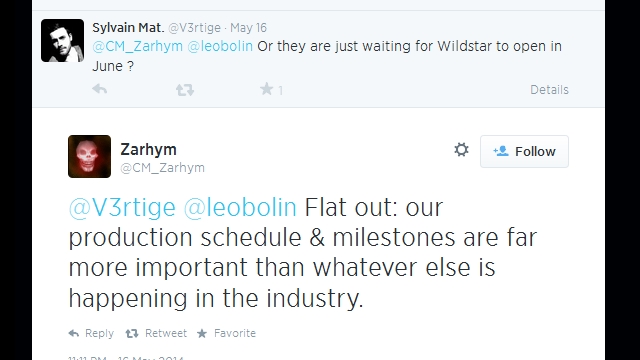
Task: Open the May 16 tweet timestamp
Action: [x=248, y=28]
